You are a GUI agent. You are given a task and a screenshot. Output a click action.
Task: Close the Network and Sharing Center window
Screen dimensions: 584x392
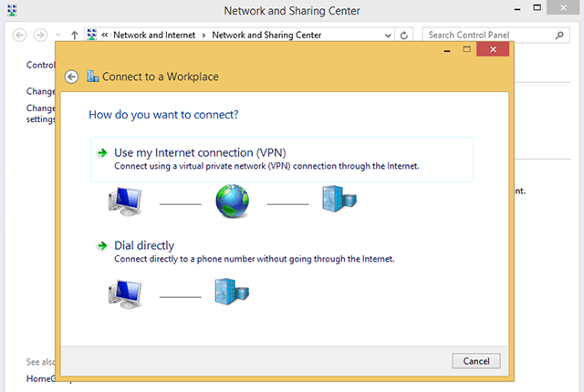[563, 7]
